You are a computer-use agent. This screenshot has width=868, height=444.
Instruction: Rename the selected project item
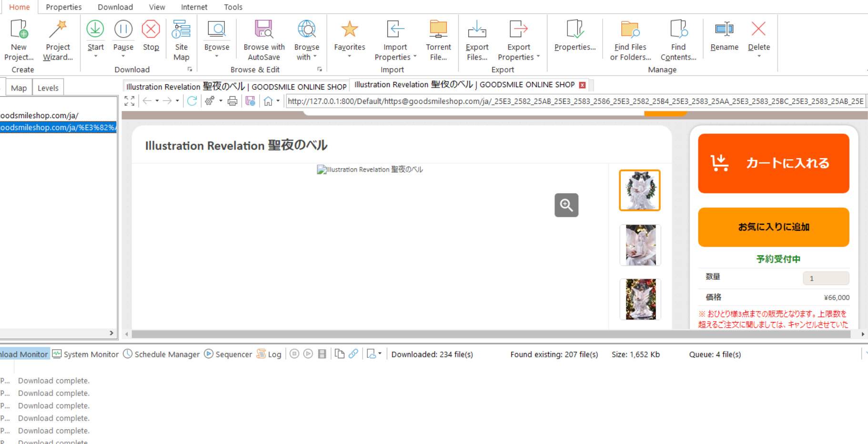[724, 35]
